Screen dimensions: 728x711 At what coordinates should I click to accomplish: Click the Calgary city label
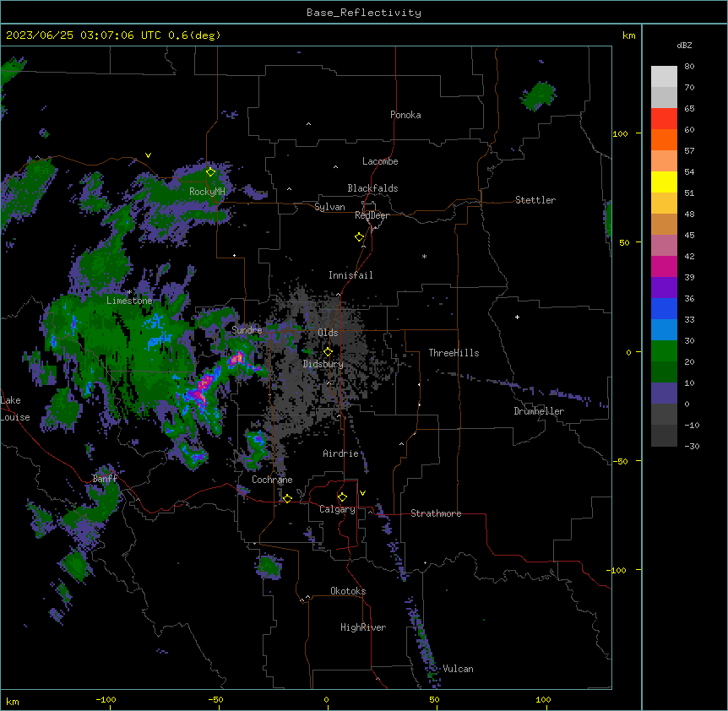point(337,509)
